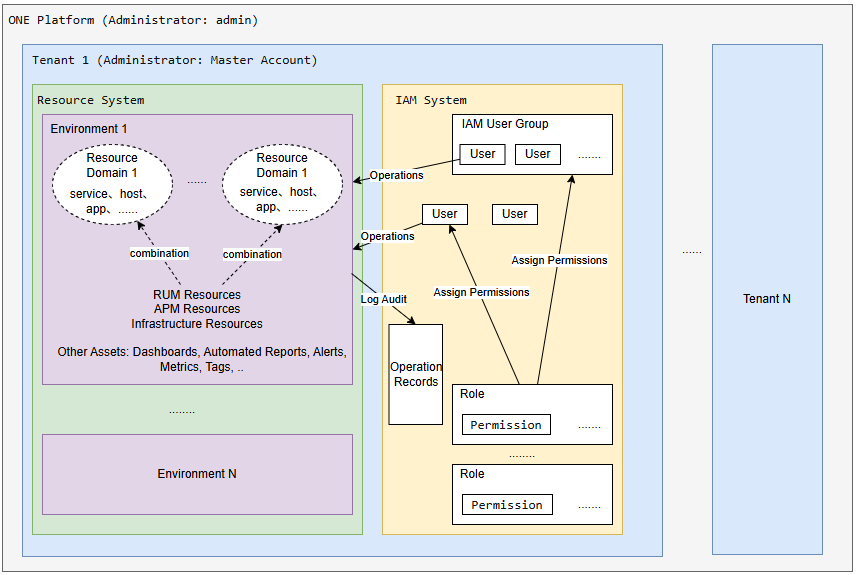Select the right Resource Domain 1 ellipse
858x575 pixels.
pyautogui.click(x=282, y=184)
